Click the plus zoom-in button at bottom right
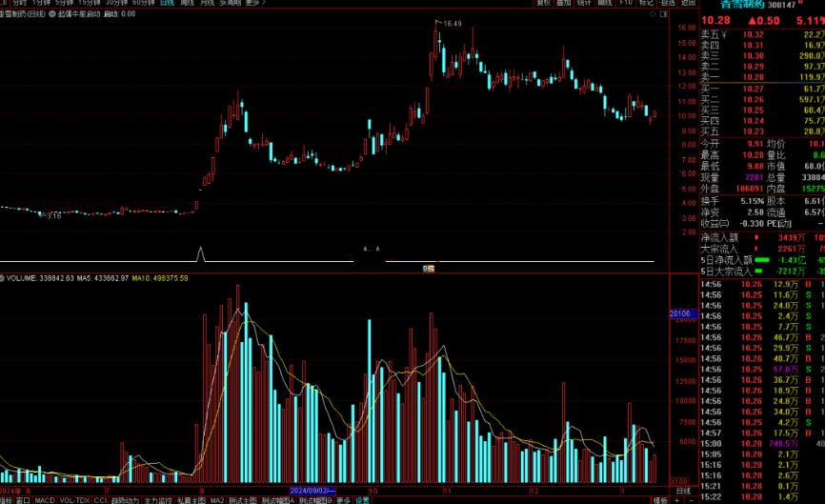 [x=677, y=500]
